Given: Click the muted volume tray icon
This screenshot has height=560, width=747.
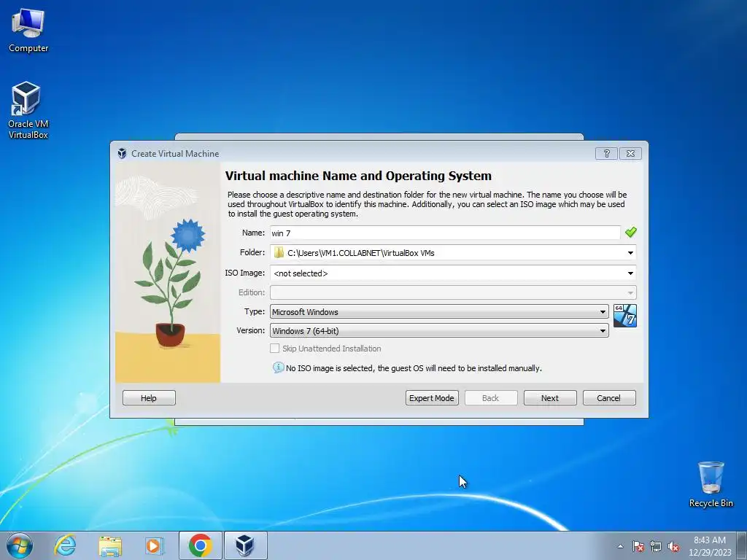Looking at the screenshot, I should (x=673, y=546).
